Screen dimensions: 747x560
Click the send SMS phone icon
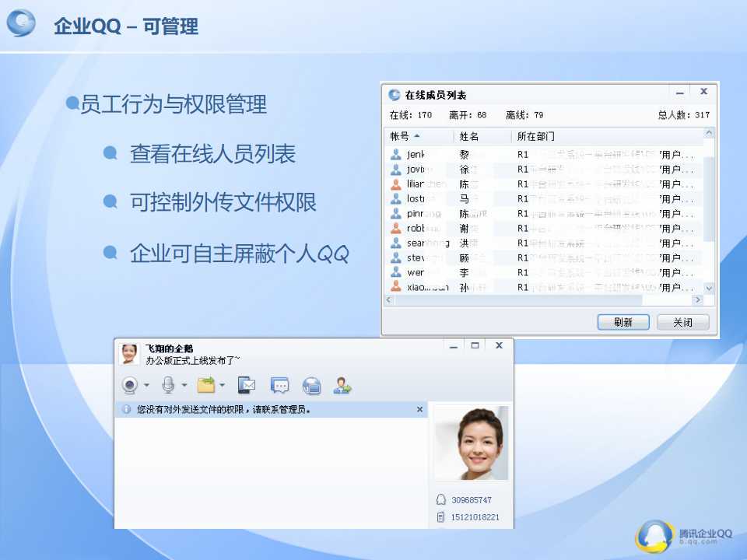247,385
